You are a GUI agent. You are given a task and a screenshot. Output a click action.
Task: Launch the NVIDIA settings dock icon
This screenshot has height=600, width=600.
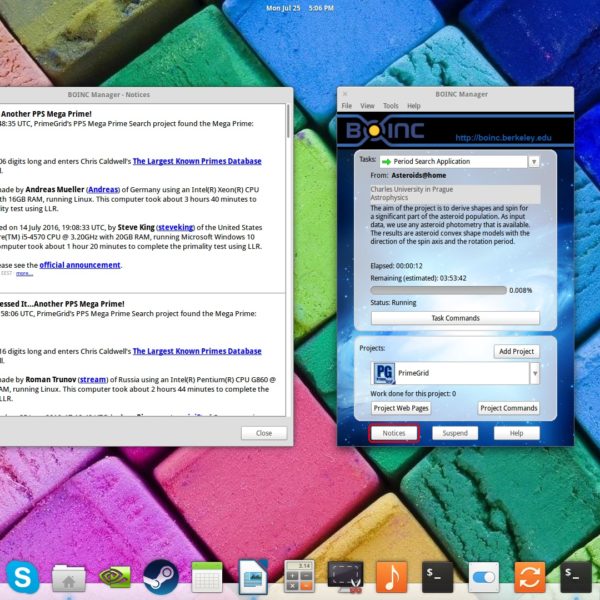coord(115,578)
